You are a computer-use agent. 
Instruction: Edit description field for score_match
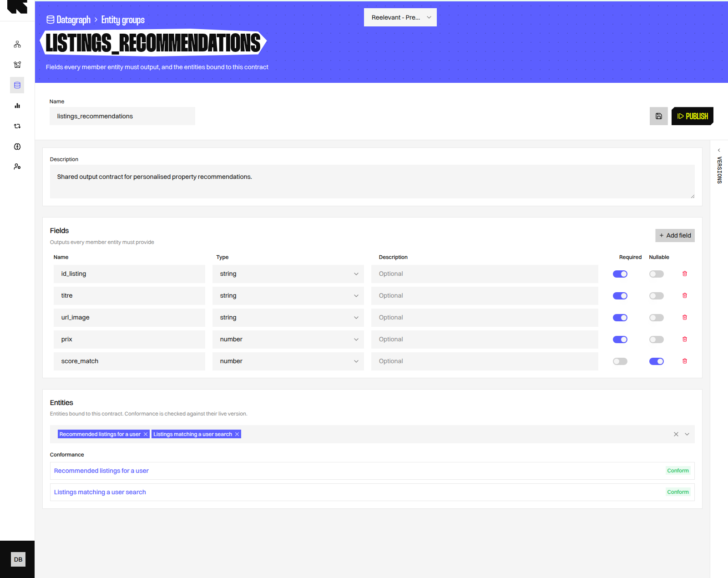[485, 361]
